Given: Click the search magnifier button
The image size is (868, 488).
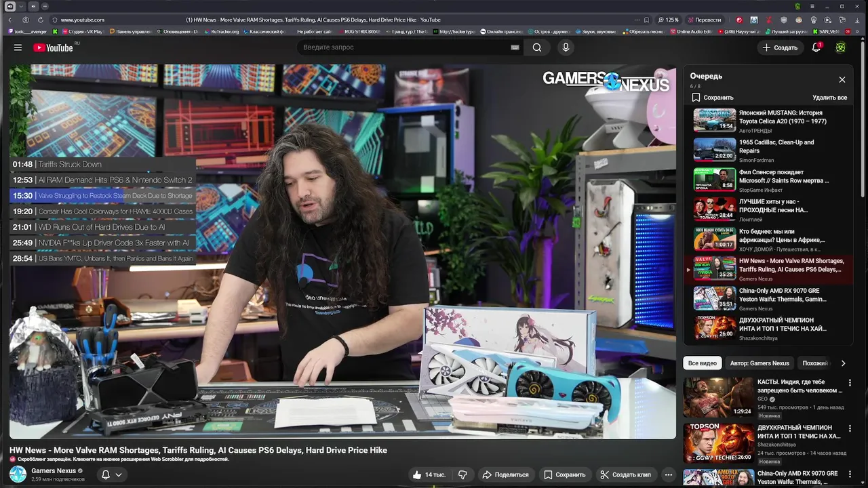Looking at the screenshot, I should 537,47.
